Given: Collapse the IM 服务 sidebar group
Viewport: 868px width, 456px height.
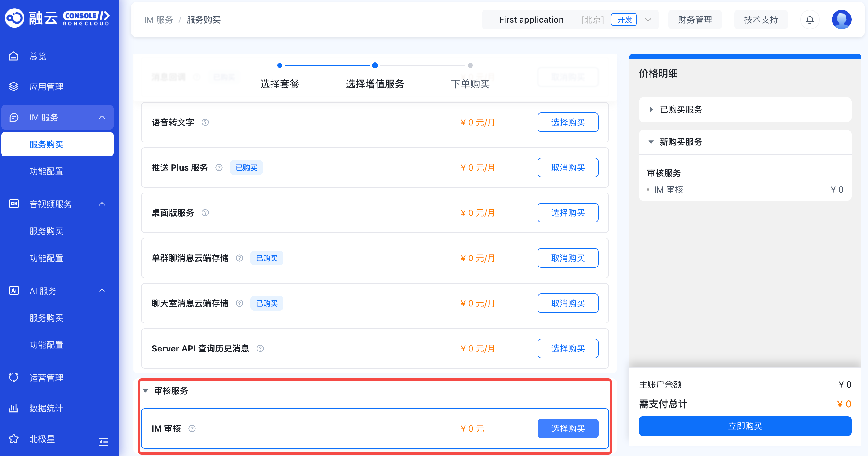Looking at the screenshot, I should click(102, 117).
